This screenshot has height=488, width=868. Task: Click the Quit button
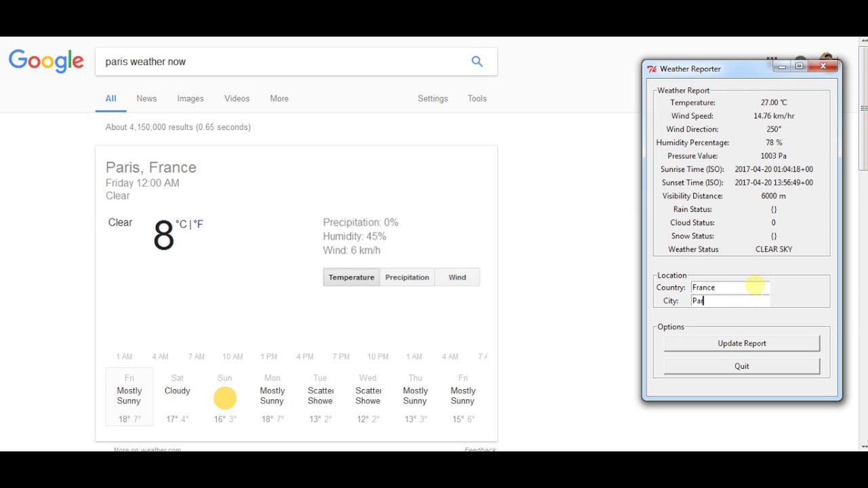tap(742, 366)
